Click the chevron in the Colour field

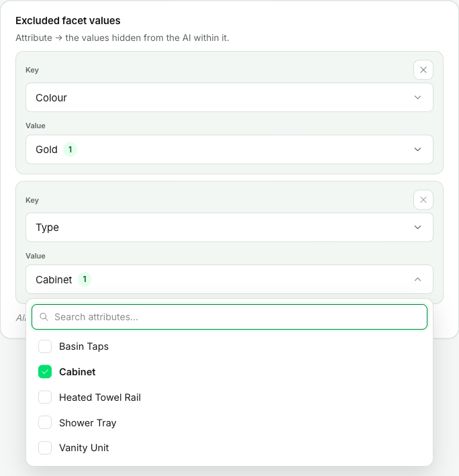click(x=418, y=97)
